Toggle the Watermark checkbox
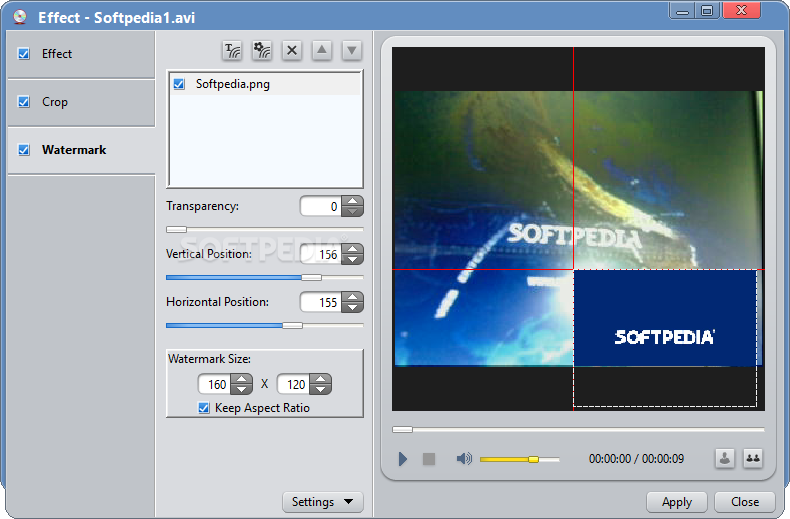The width and height of the screenshot is (790, 519). click(24, 150)
